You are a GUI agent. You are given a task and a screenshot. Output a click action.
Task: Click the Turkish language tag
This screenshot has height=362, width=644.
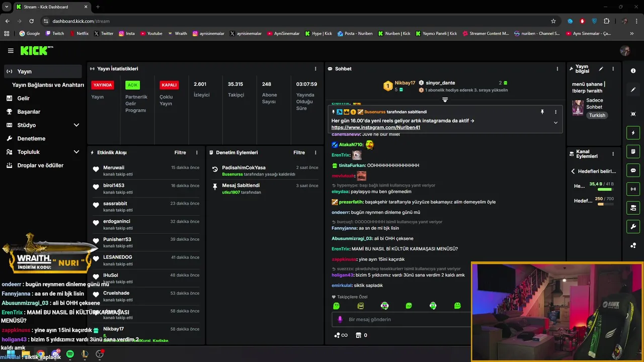(x=597, y=115)
